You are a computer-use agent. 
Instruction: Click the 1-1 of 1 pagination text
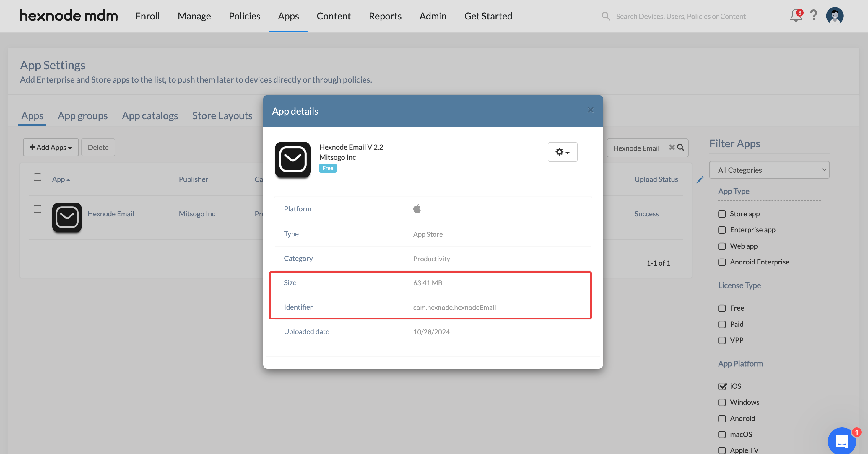coord(659,263)
